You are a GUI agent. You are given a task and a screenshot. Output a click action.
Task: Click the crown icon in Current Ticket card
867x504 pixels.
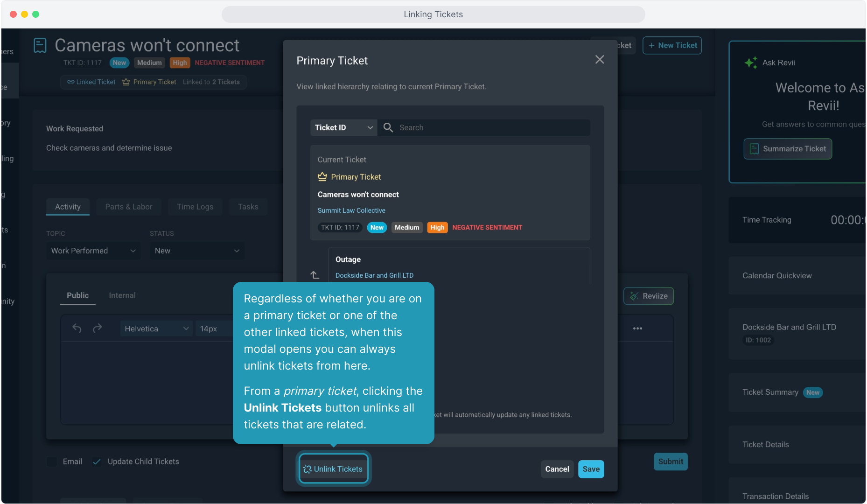tap(322, 177)
